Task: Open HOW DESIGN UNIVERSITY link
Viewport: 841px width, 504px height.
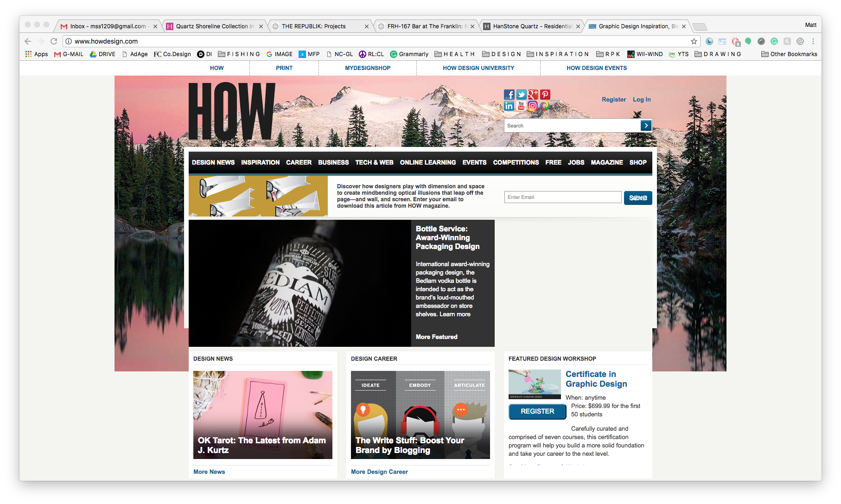Action: pyautogui.click(x=478, y=68)
